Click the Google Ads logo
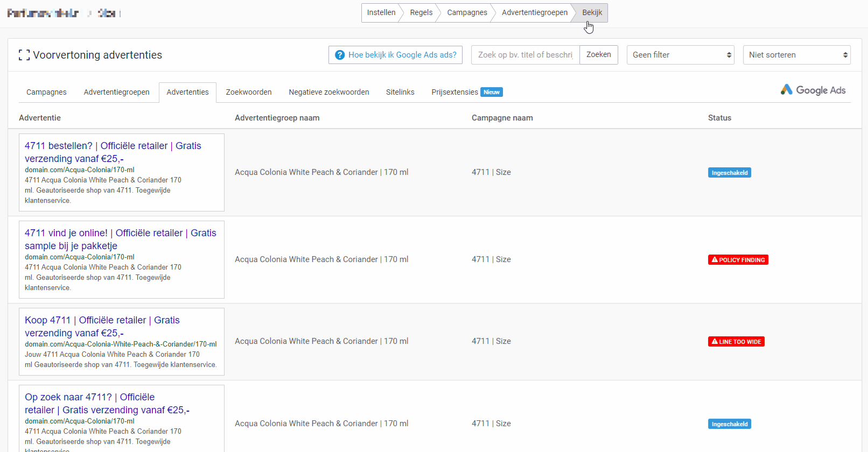This screenshot has height=452, width=868. (x=813, y=90)
